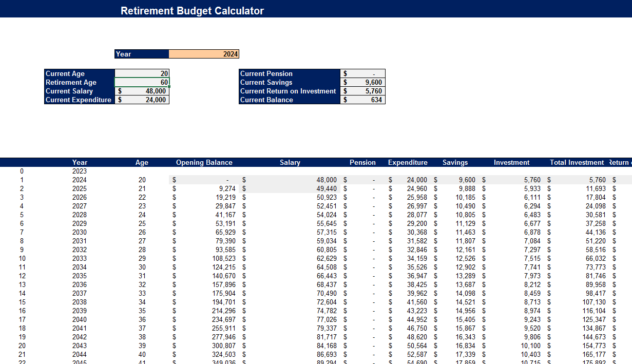Screen dimensions: 632x364
Task: Select the Age column header
Action: pyautogui.click(x=142, y=162)
